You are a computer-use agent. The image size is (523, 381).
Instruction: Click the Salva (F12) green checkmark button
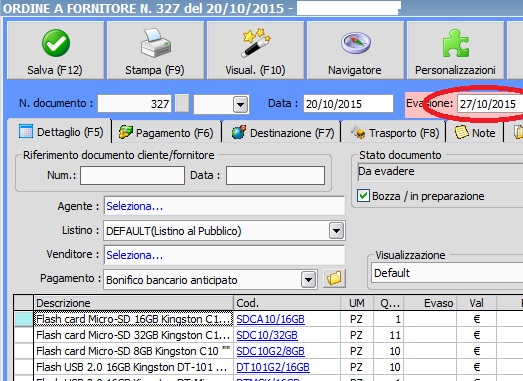click(55, 50)
